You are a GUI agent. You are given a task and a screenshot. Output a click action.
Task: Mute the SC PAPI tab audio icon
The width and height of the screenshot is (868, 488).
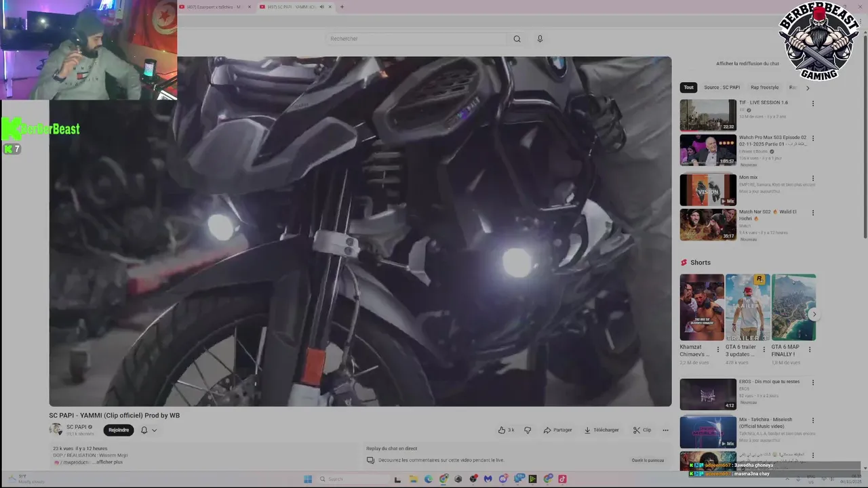[x=321, y=7]
